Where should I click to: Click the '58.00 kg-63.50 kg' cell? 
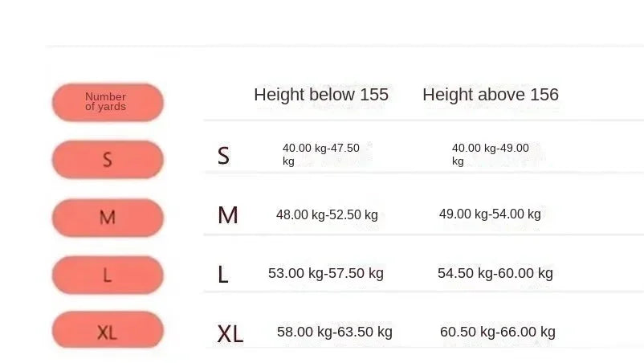coord(335,332)
